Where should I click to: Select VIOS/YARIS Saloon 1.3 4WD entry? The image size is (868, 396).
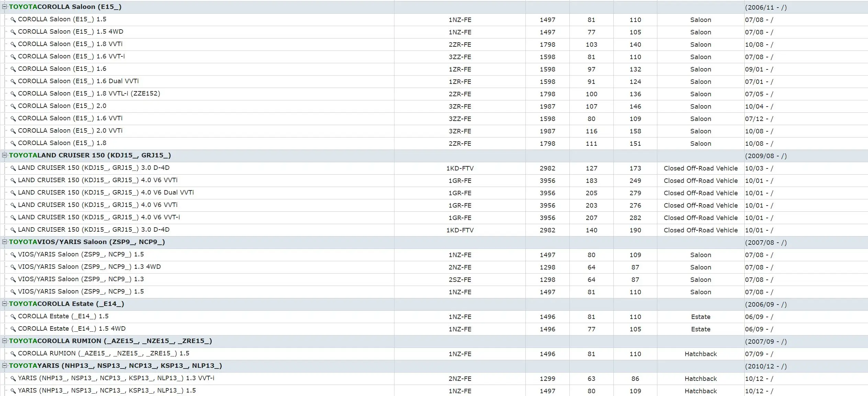pyautogui.click(x=89, y=267)
